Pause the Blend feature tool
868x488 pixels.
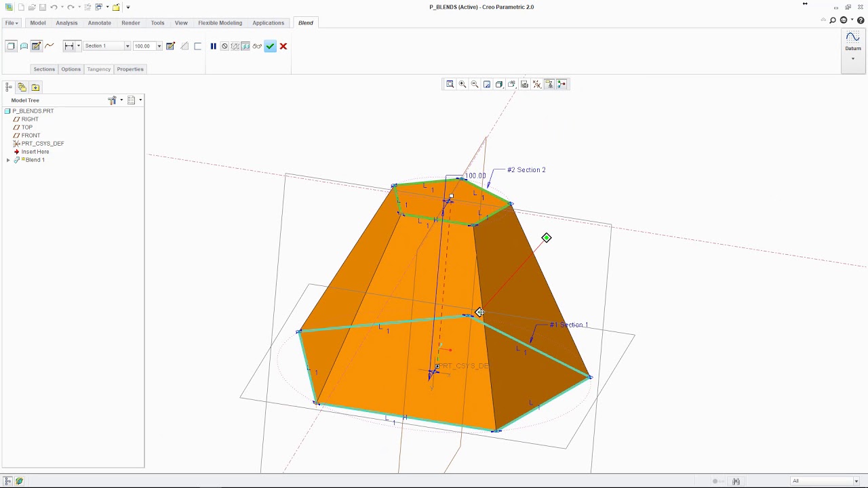[x=213, y=46]
